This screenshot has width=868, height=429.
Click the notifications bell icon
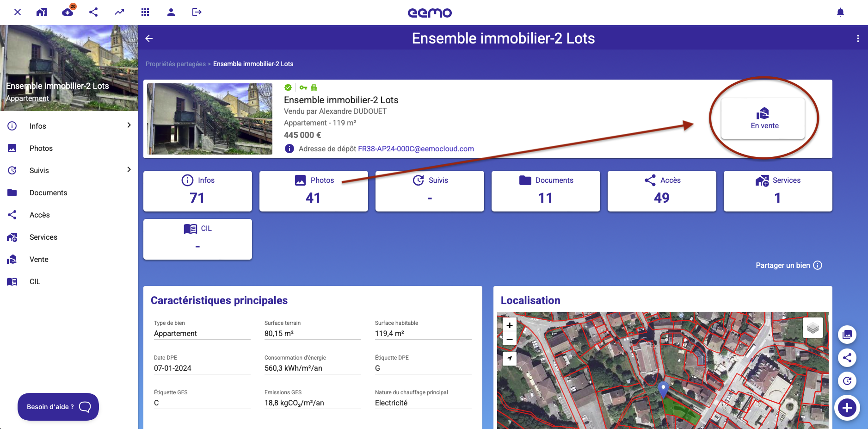pyautogui.click(x=840, y=12)
